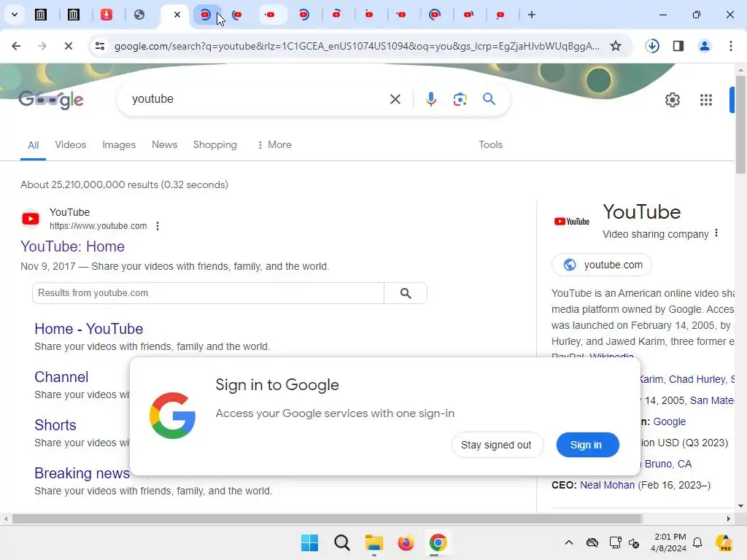Viewport: 747px width, 560px height.
Task: Search by image with Google Lens icon
Action: (460, 99)
